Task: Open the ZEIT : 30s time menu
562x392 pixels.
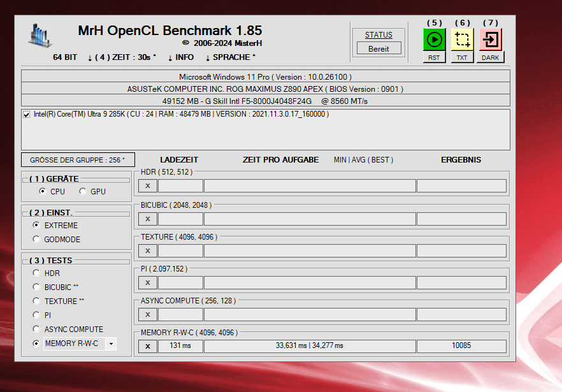Action: [122, 57]
